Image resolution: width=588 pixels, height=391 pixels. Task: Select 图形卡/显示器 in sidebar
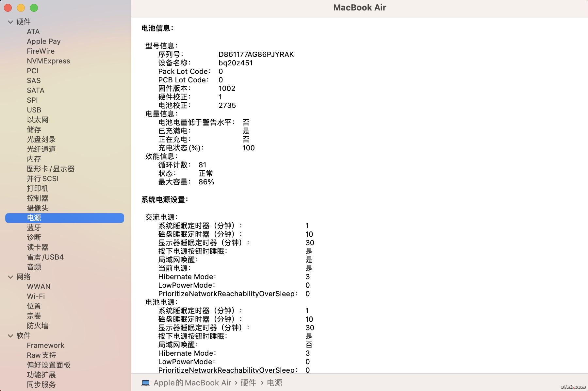point(51,169)
